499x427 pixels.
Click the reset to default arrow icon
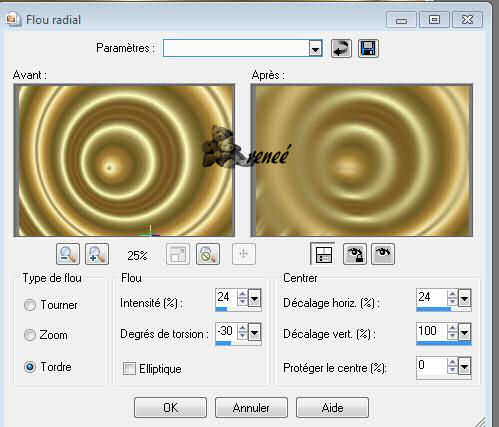(341, 49)
